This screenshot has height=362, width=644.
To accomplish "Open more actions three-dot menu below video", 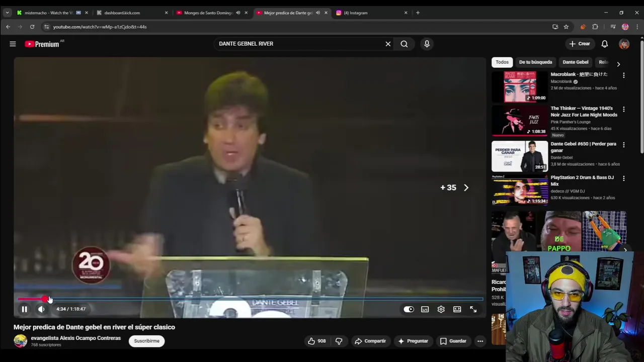I will (480, 341).
